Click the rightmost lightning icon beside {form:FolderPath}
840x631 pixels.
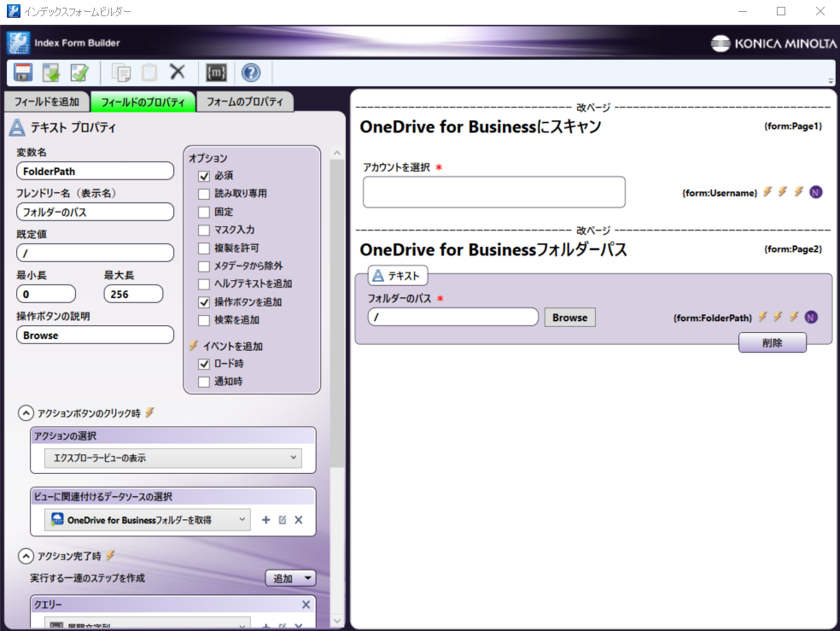[794, 317]
